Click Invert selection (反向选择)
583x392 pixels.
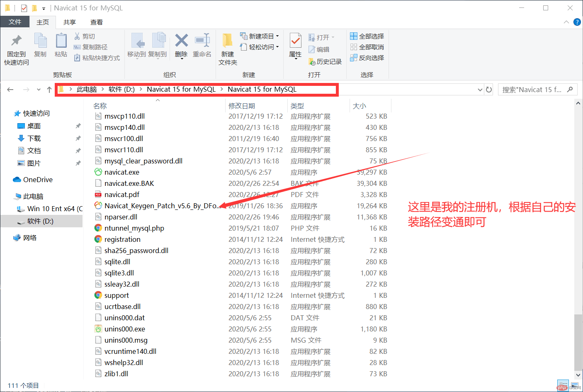[367, 58]
